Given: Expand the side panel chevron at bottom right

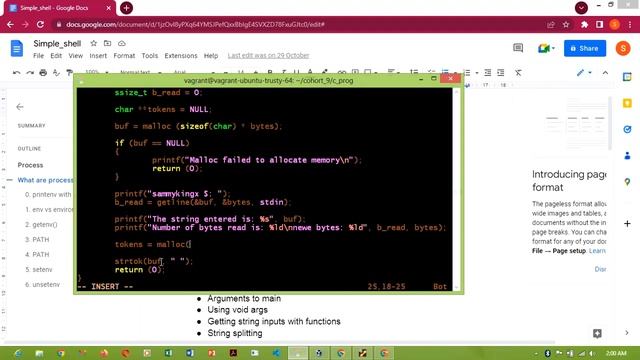Looking at the screenshot, I should pos(627,333).
